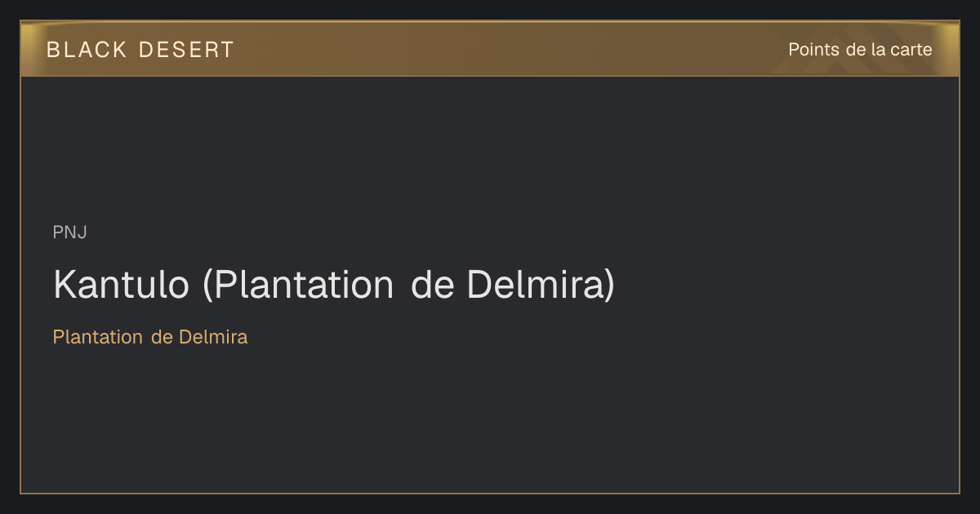The width and height of the screenshot is (980, 514).
Task: Open the Points de la carte link
Action: click(x=860, y=50)
